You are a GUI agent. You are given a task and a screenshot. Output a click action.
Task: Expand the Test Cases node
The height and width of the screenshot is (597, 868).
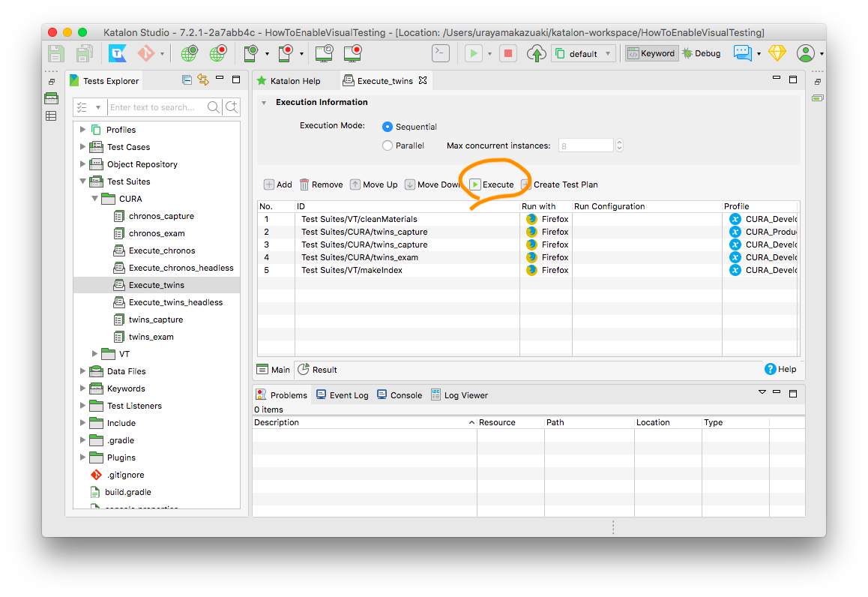[x=82, y=147]
